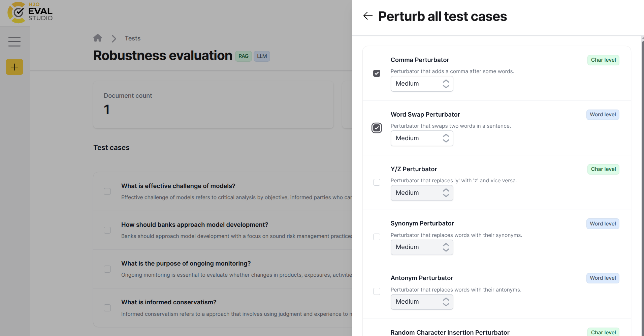Increase severity using Word Swap stepper arrows
Screen dimensions: 644x336
[x=446, y=136]
